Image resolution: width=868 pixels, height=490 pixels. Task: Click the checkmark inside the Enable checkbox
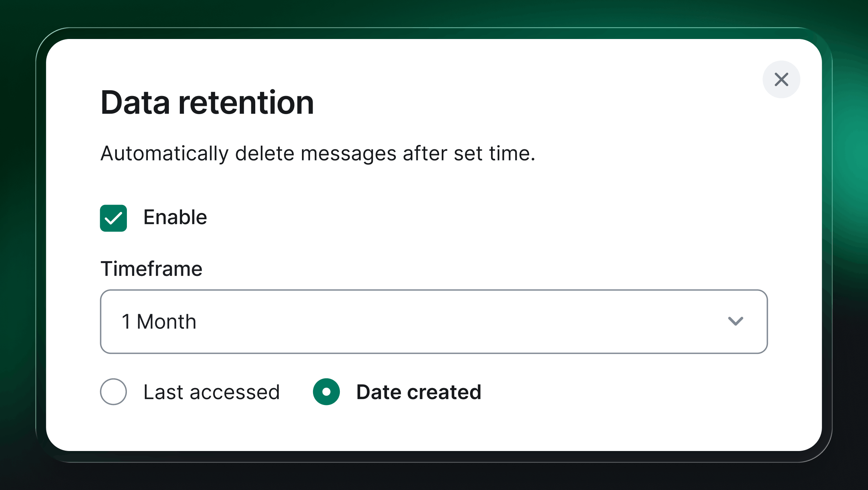click(113, 219)
